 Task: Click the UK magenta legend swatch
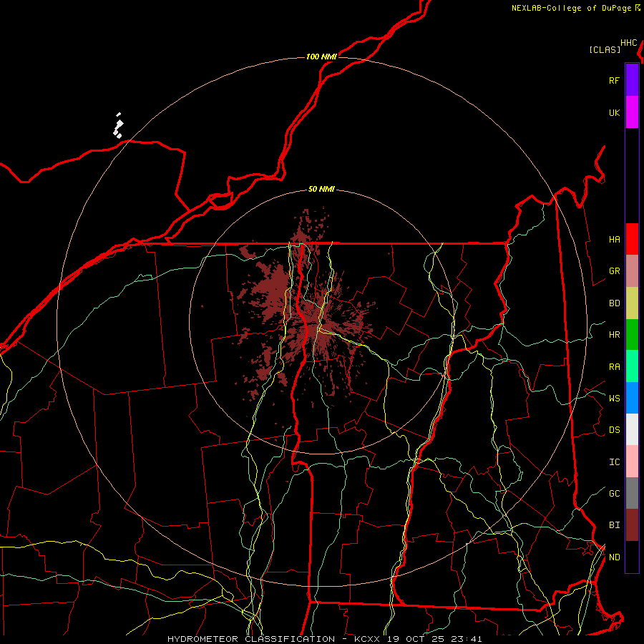coord(632,112)
